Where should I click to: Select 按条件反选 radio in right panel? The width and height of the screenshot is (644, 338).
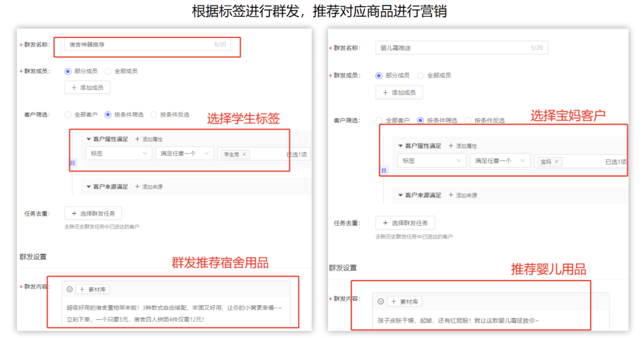468,120
